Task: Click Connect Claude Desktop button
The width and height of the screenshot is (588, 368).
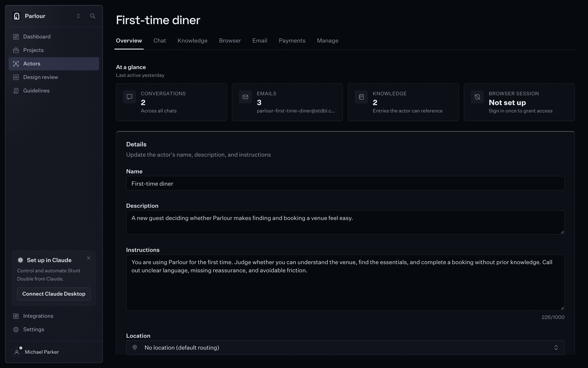Action: (54, 294)
